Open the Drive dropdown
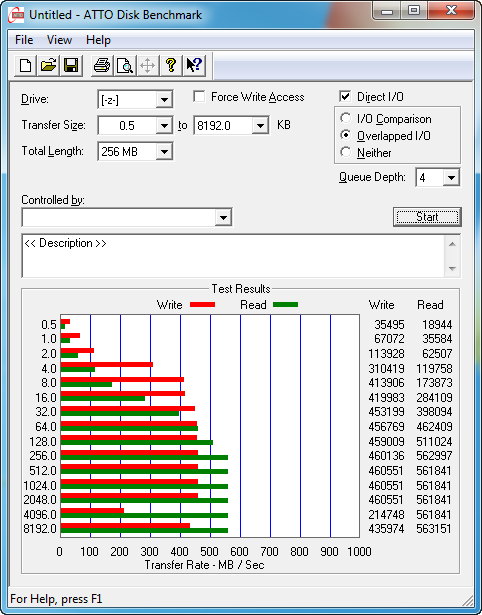The image size is (482, 615). click(x=164, y=100)
